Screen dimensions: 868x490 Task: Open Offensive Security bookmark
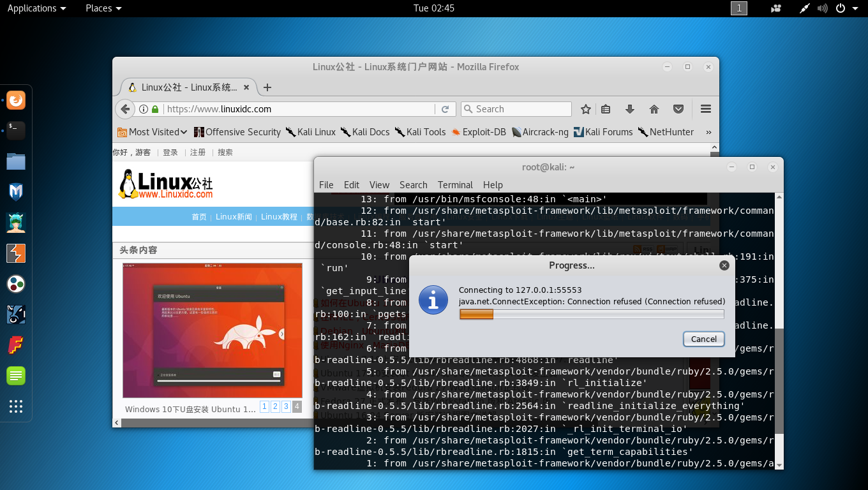pyautogui.click(x=237, y=132)
